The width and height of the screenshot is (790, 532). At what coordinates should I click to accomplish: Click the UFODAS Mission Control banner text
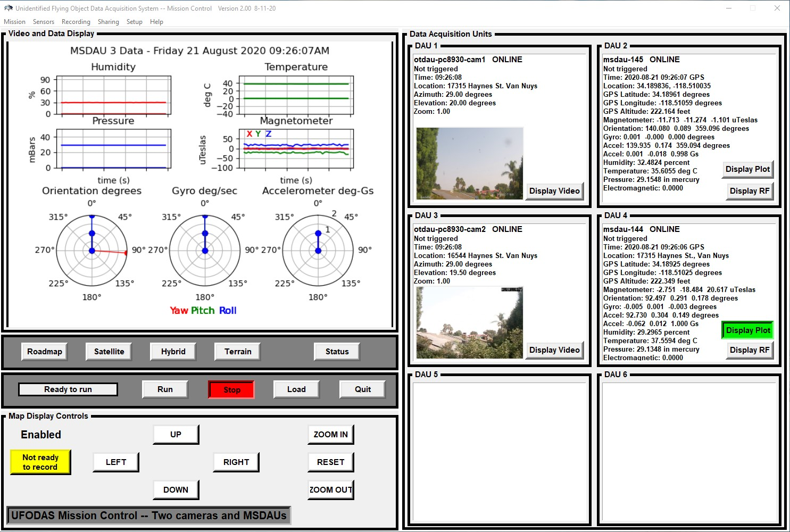(x=149, y=516)
